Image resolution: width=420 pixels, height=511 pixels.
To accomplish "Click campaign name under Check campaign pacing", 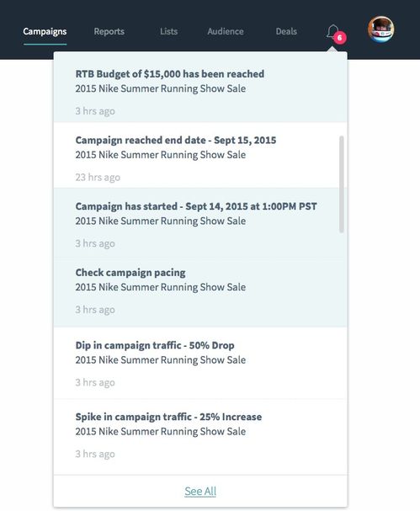I will [x=161, y=287].
